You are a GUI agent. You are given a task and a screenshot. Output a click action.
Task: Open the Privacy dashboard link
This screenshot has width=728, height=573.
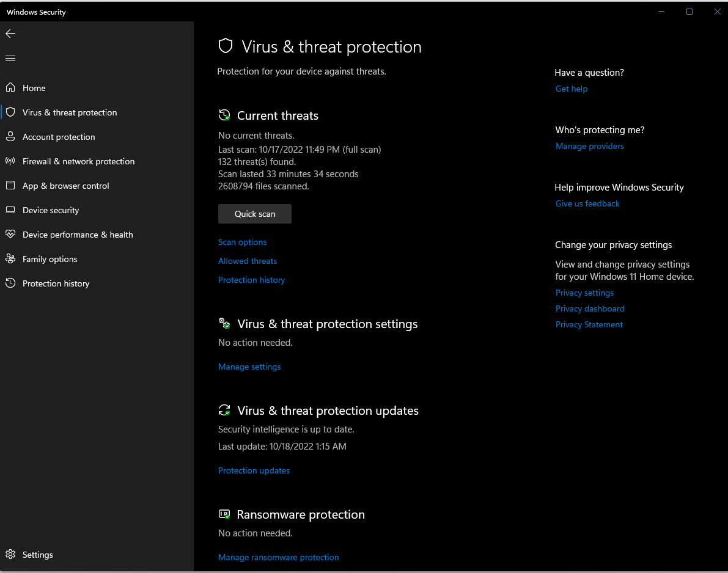tap(590, 308)
